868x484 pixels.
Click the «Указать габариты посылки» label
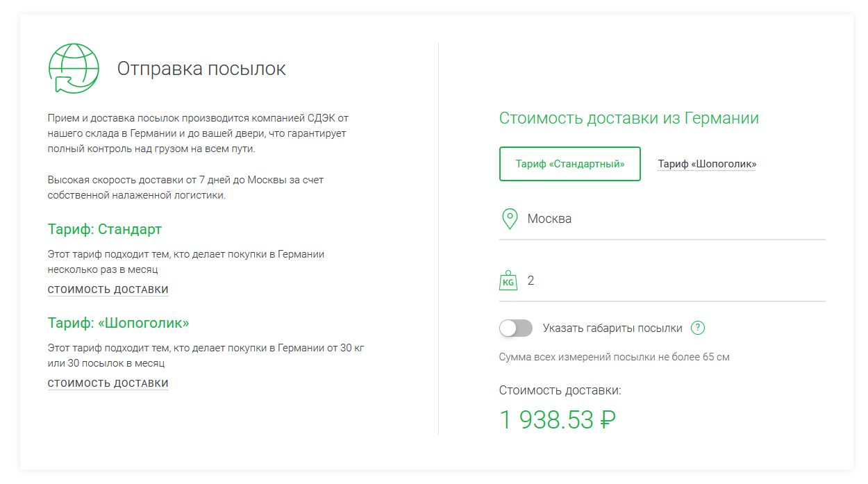click(612, 328)
